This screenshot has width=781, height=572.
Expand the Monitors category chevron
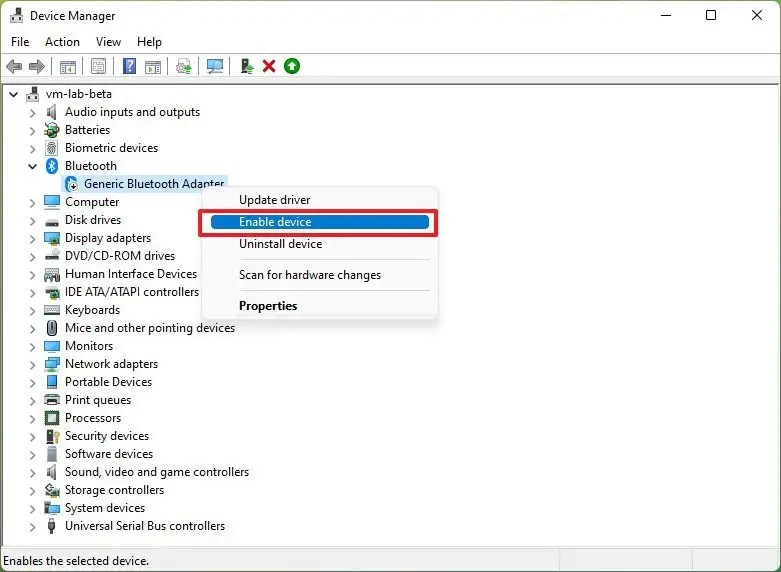(32, 346)
